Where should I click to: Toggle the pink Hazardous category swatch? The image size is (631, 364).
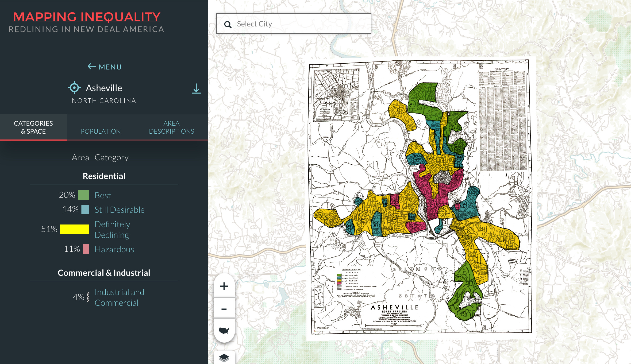(x=85, y=249)
